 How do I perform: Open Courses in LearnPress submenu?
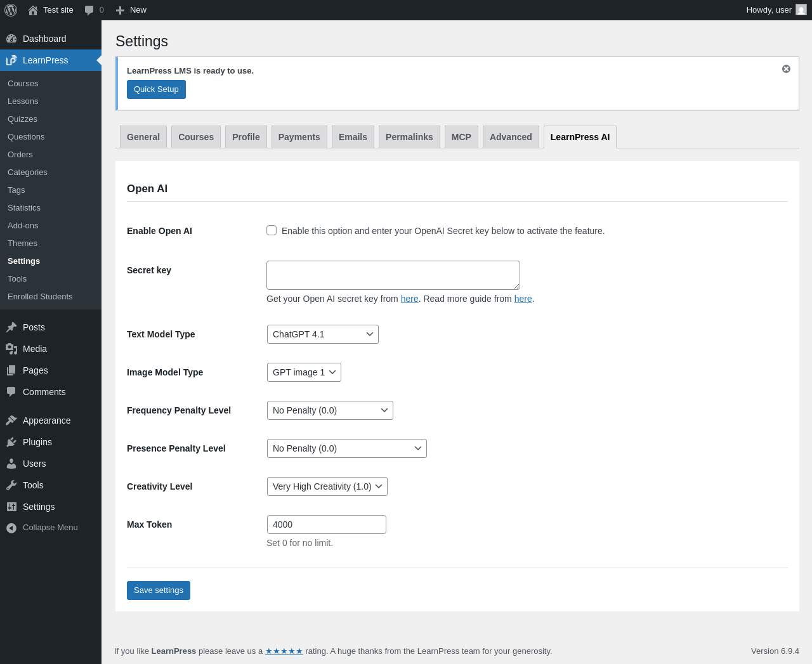[x=23, y=84]
